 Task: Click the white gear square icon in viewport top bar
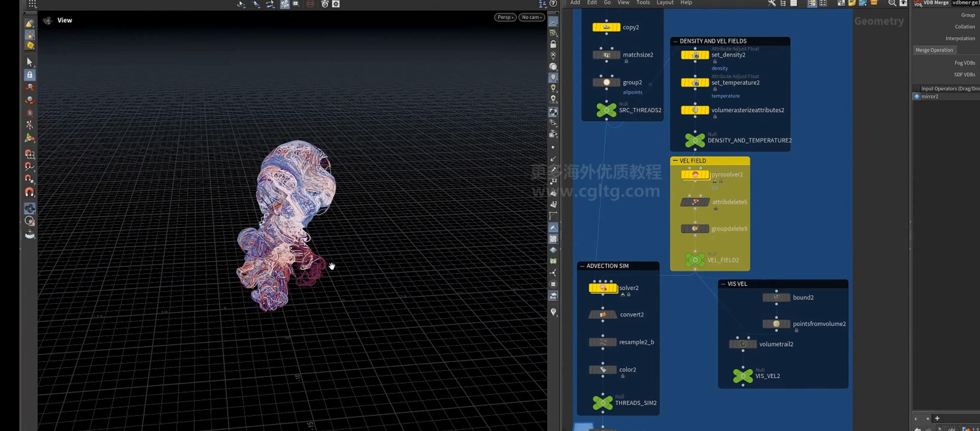(336, 4)
